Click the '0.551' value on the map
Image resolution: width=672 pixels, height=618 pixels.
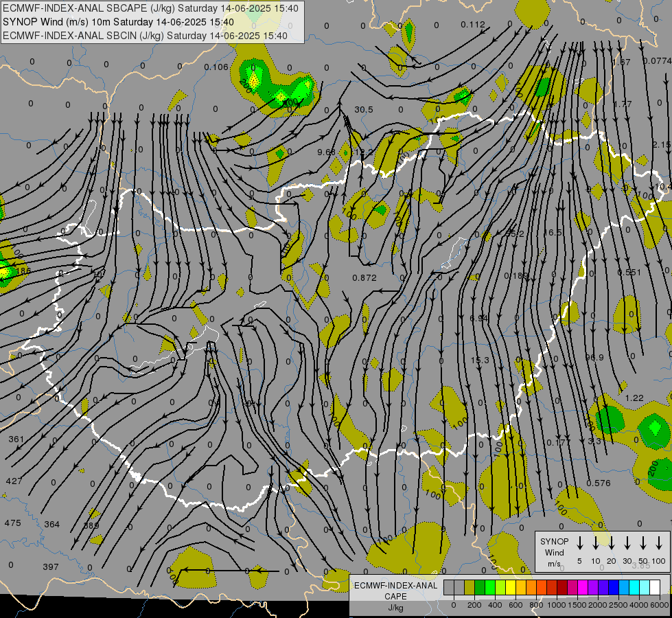coord(629,273)
